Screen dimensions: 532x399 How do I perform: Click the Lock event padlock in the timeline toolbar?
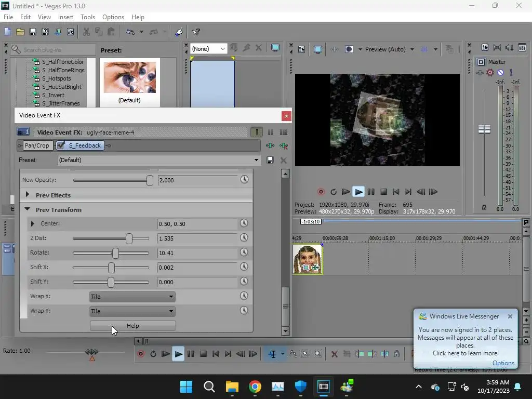click(396, 354)
